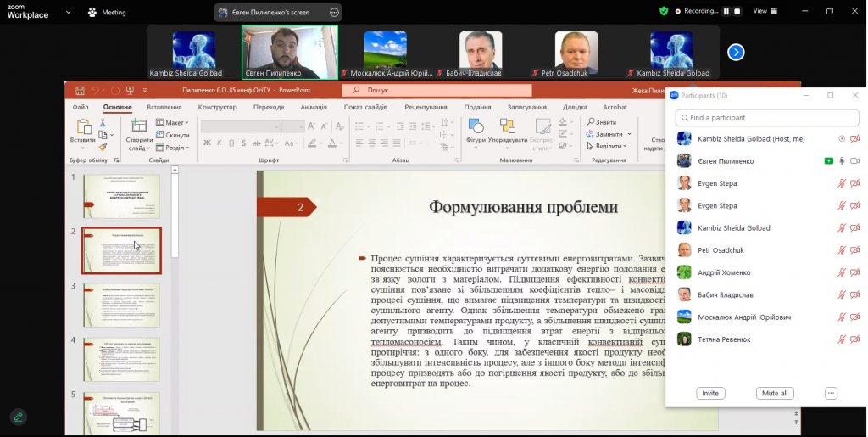Toggle microphone icon for Андрій Хоменко
868x437 pixels.
[842, 272]
